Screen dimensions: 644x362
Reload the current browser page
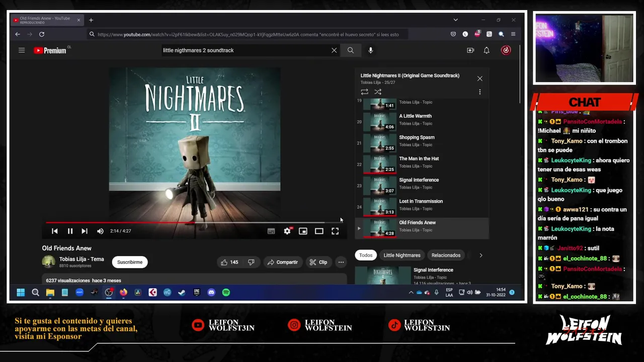(x=42, y=34)
